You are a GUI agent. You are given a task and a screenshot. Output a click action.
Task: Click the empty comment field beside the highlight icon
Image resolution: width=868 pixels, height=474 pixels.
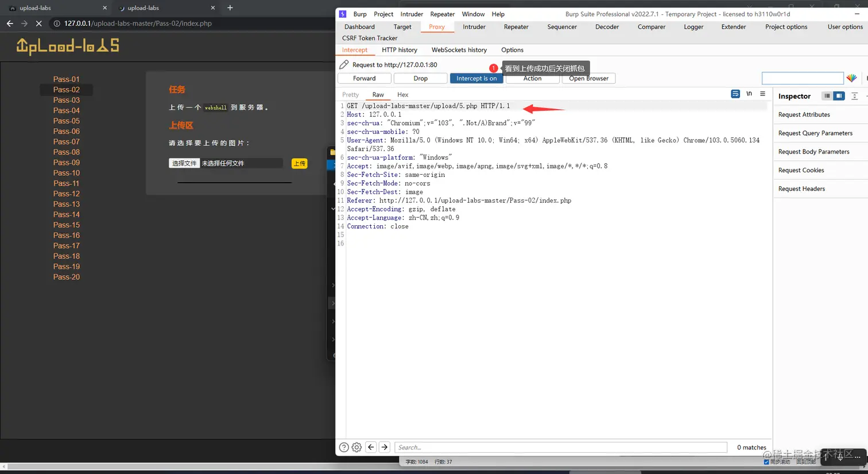(803, 78)
